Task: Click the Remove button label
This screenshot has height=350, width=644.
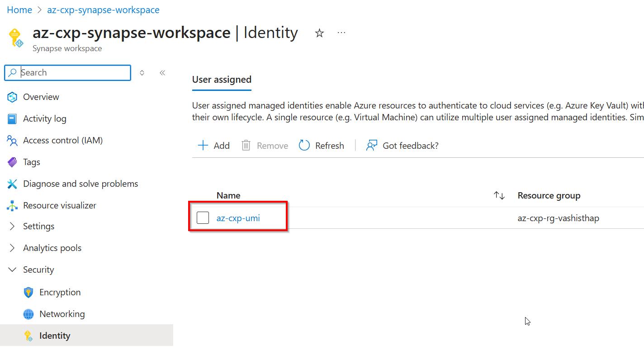Action: point(272,146)
